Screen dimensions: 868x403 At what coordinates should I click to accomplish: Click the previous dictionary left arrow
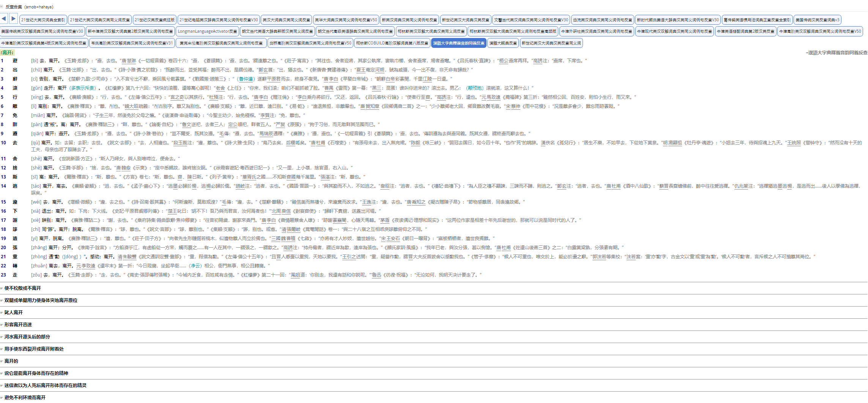pos(4,19)
